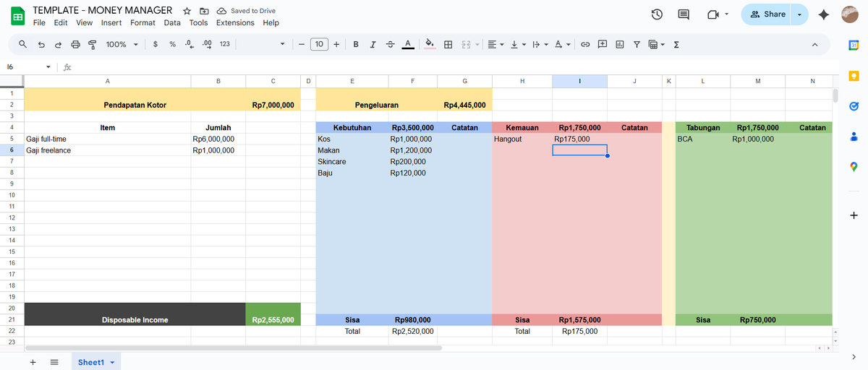Insert a link

coord(586,44)
